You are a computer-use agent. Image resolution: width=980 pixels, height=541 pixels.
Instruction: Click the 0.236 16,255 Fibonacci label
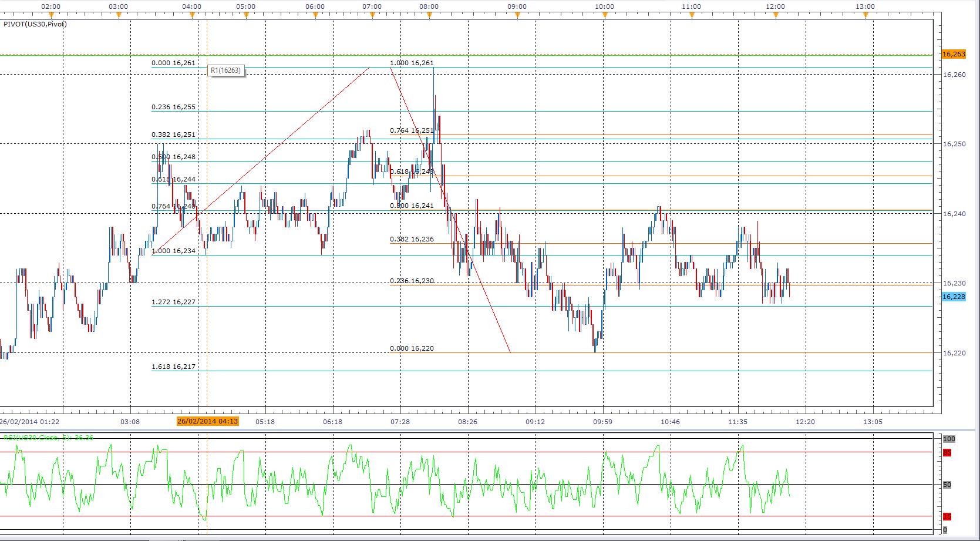point(173,107)
